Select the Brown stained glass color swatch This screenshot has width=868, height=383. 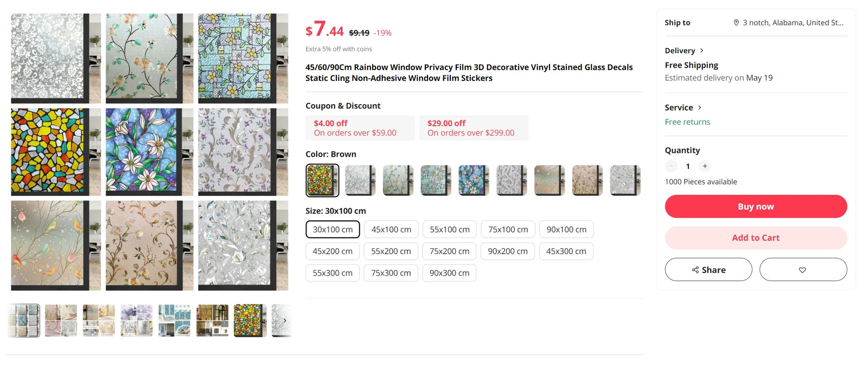(322, 180)
